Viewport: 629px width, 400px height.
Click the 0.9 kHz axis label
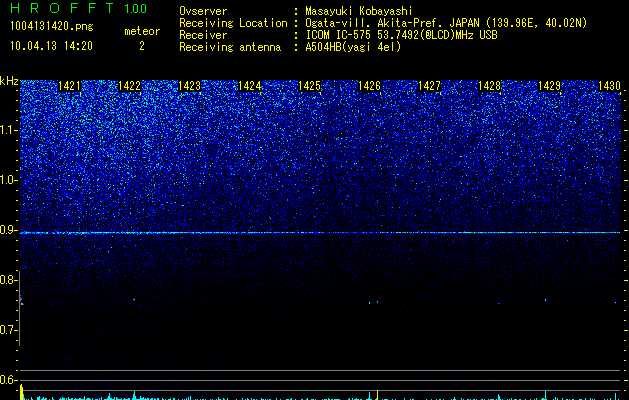[x=8, y=230]
